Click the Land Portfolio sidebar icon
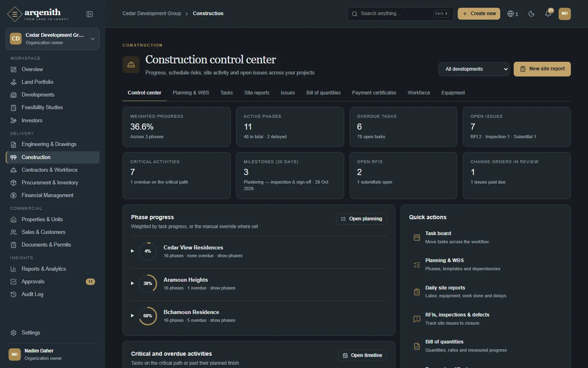This screenshot has height=368, width=588. point(13,82)
